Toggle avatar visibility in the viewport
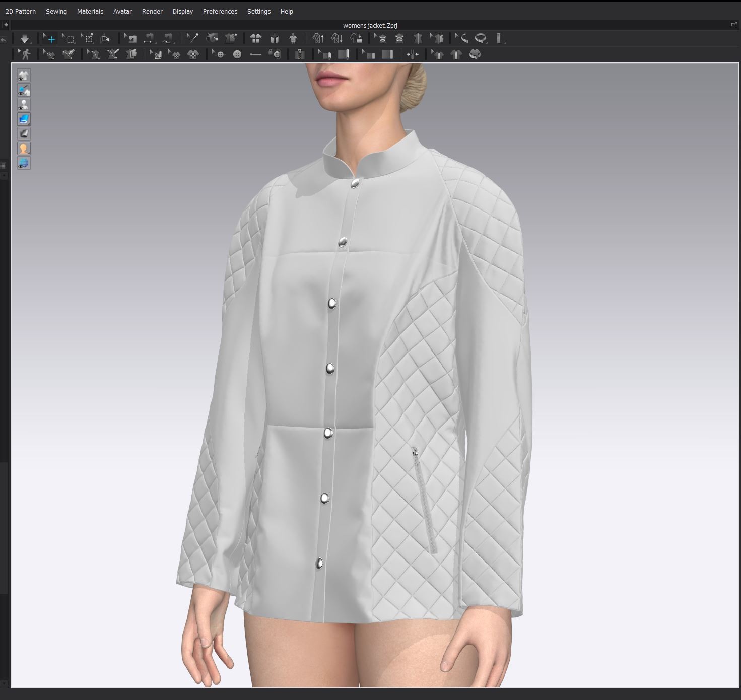 click(x=24, y=105)
